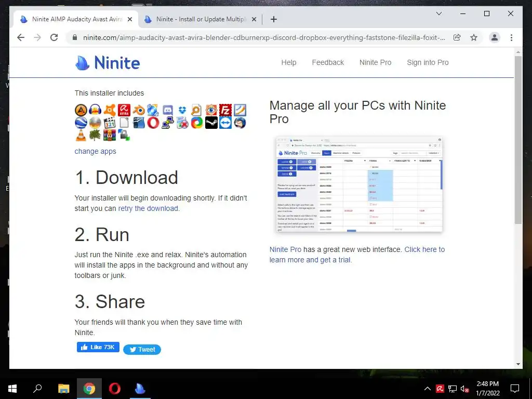Open the tab search dropdown arrow
Screen dimensions: 532x399
438,14
